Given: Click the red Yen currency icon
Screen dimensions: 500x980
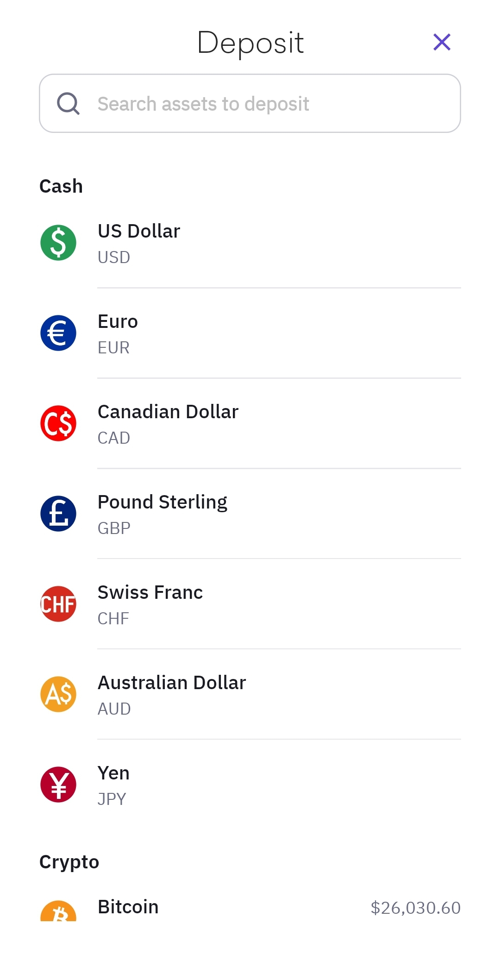Looking at the screenshot, I should click(58, 785).
